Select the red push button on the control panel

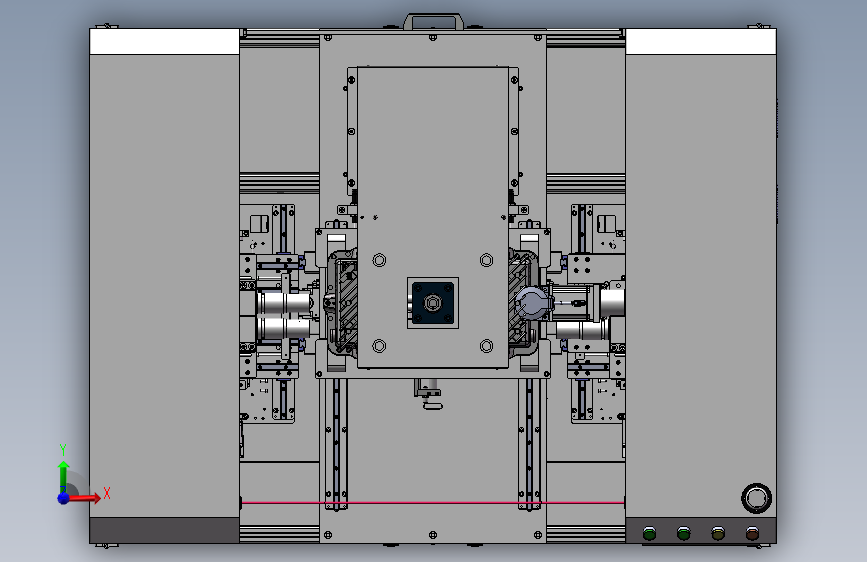tap(752, 533)
